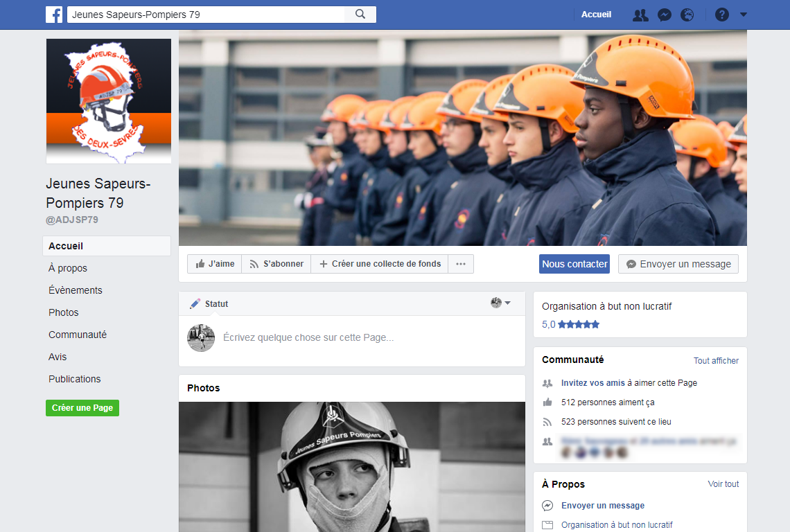Open the Messenger icon in top bar

pyautogui.click(x=664, y=15)
